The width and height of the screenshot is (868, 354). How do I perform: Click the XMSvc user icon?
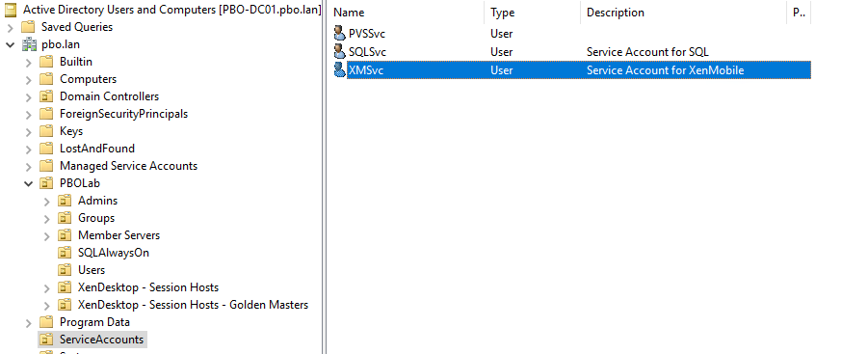click(339, 69)
